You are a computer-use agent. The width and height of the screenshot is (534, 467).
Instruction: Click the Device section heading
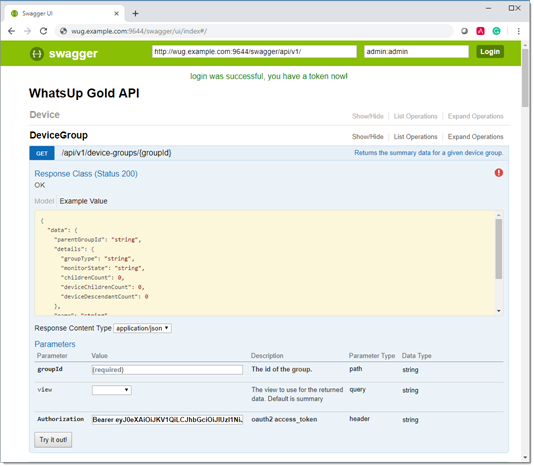pyautogui.click(x=45, y=115)
